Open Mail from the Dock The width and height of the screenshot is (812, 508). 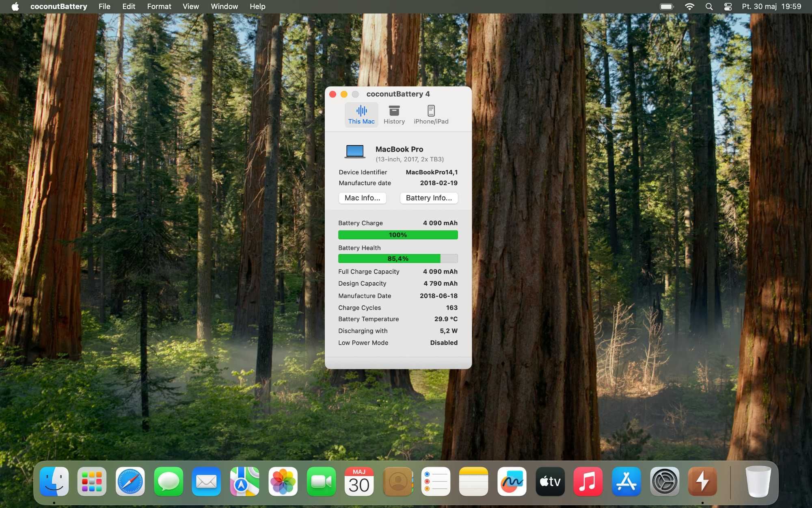[x=207, y=482]
